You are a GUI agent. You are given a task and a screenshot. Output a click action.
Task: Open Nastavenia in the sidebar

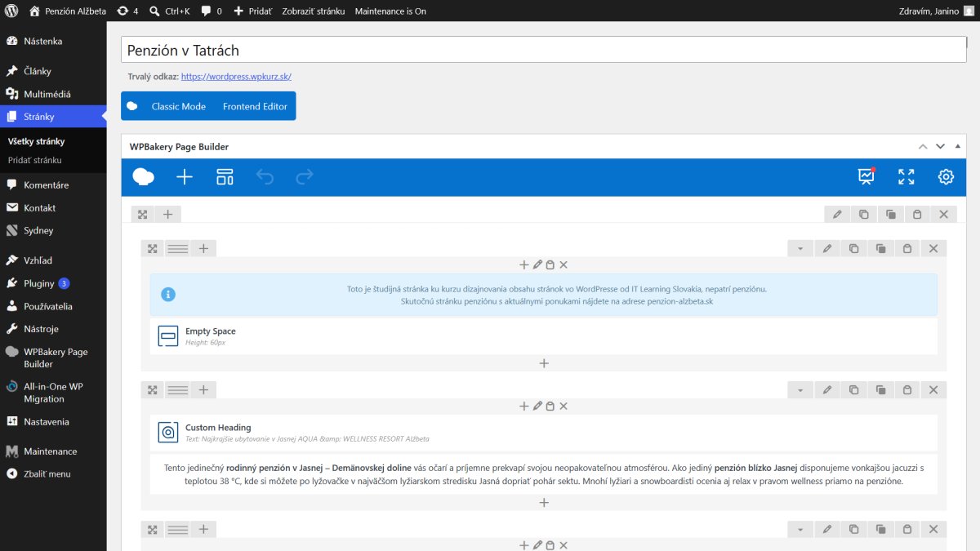(53, 422)
